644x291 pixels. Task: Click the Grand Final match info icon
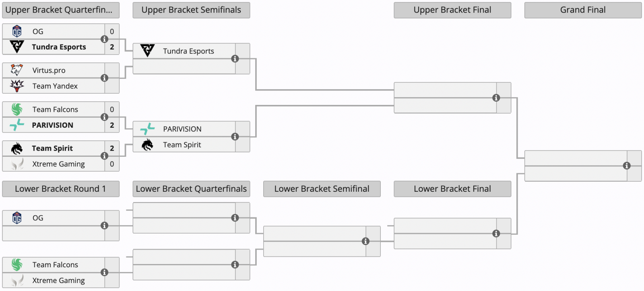[x=626, y=166]
